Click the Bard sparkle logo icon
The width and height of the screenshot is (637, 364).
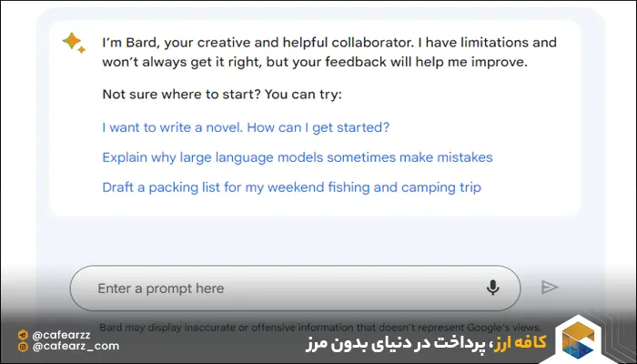[x=73, y=43]
